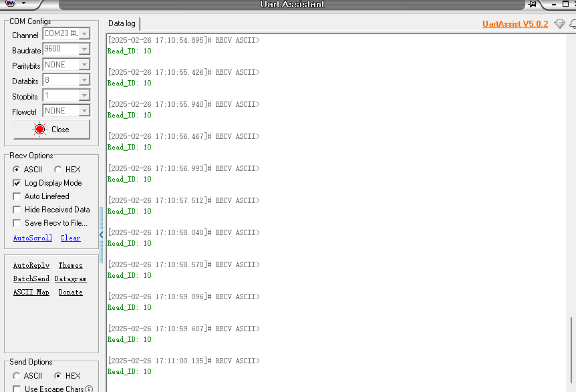Image resolution: width=576 pixels, height=392 pixels.
Task: Open the ASCII Map link
Action: (31, 292)
